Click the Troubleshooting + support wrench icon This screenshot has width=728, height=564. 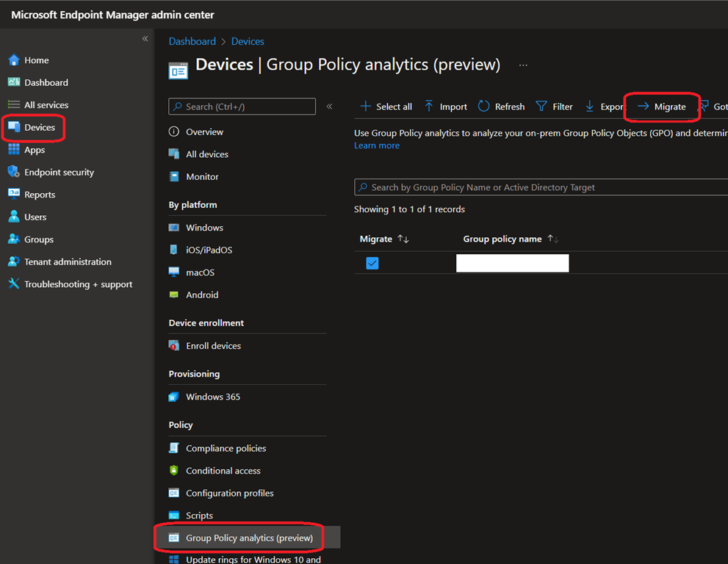[x=13, y=284]
